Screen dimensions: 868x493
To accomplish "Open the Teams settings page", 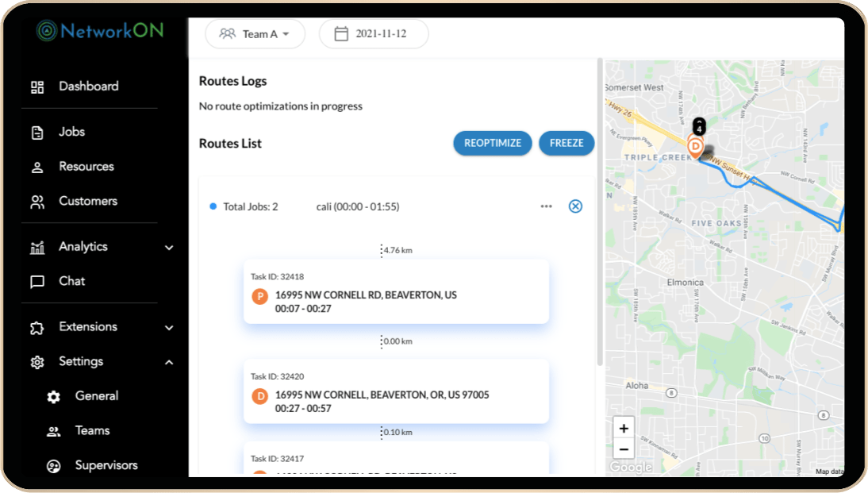I will click(92, 431).
